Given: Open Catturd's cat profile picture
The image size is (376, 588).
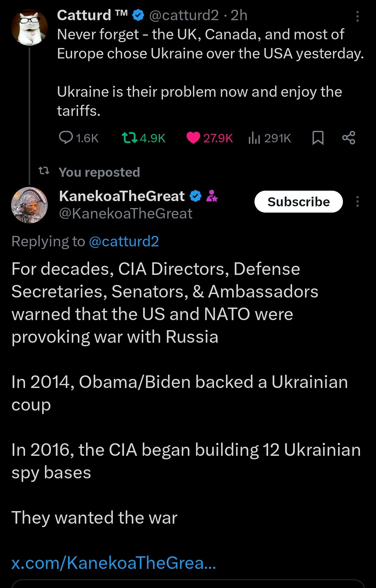Looking at the screenshot, I should (29, 27).
